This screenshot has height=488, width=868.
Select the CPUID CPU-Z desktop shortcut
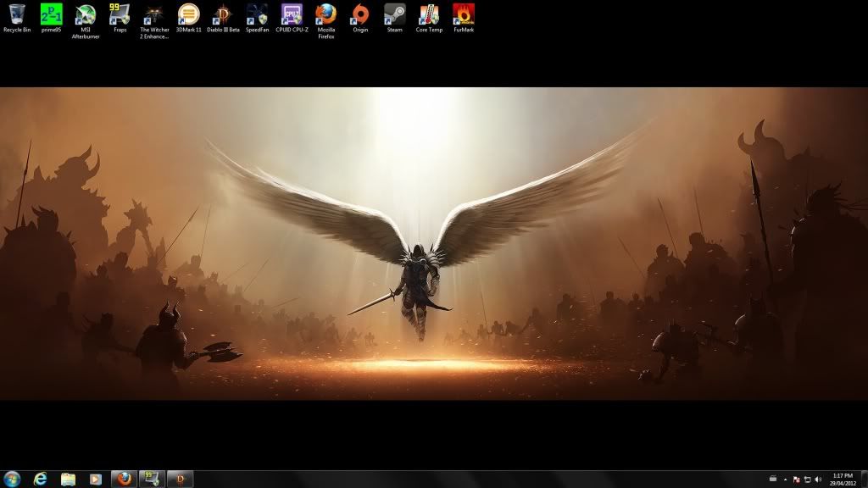point(292,19)
